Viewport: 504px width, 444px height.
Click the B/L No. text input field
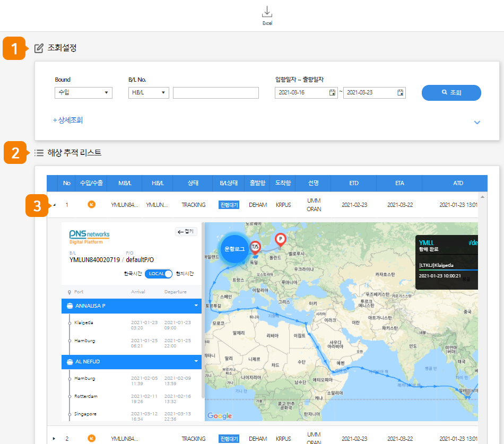[215, 93]
